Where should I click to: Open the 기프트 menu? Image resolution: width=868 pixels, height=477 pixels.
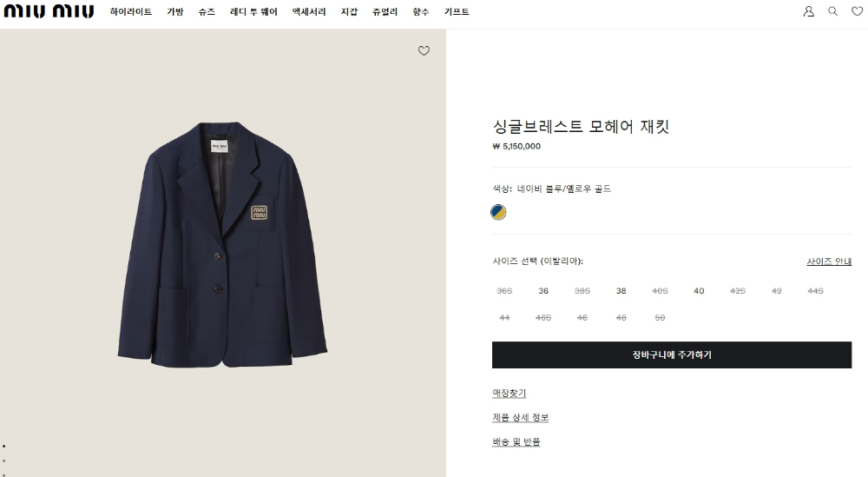457,11
